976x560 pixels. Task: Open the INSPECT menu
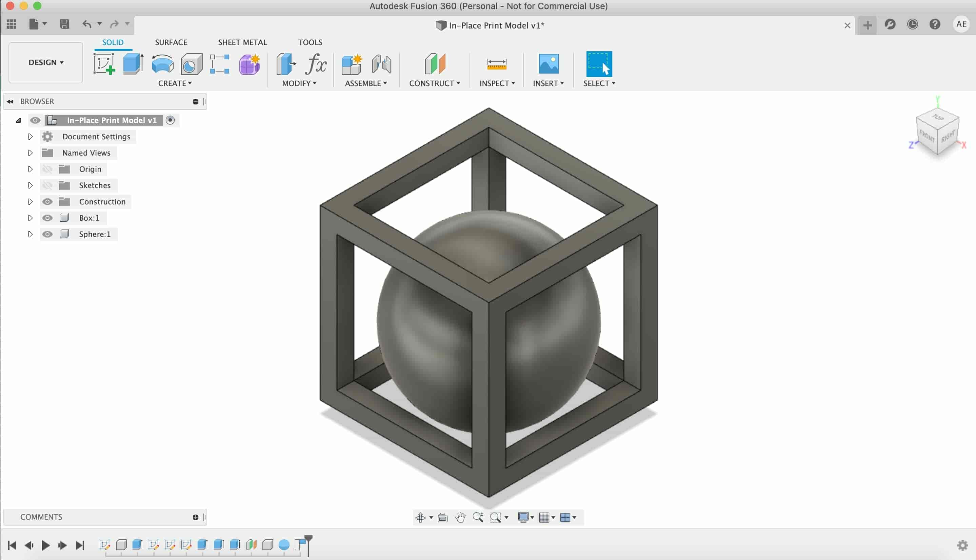click(497, 83)
